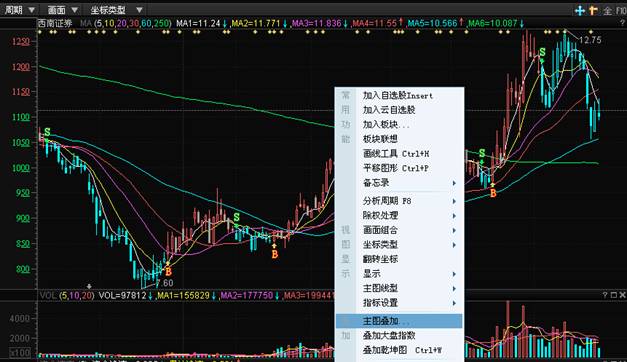Click the orange crosshair cursor icon

point(593,10)
